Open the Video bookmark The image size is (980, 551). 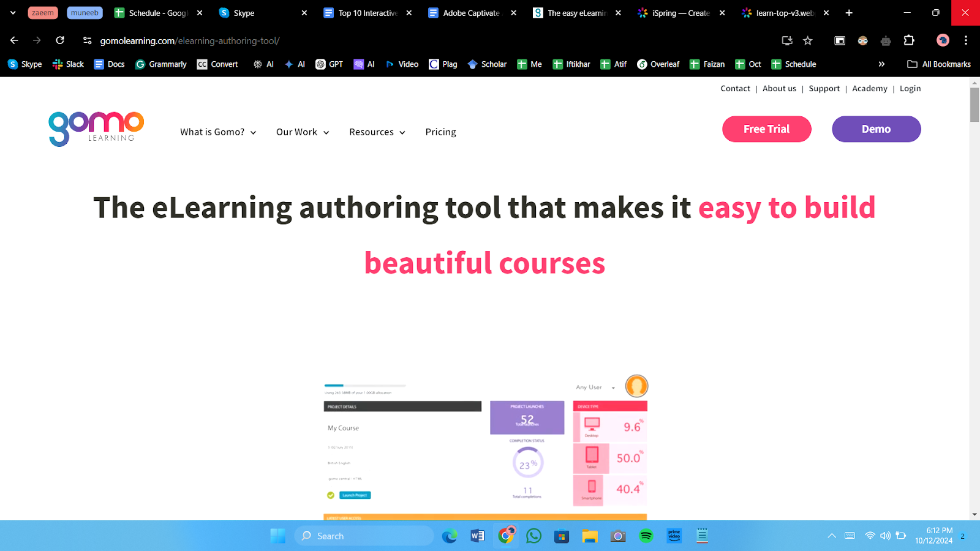tap(402, 64)
